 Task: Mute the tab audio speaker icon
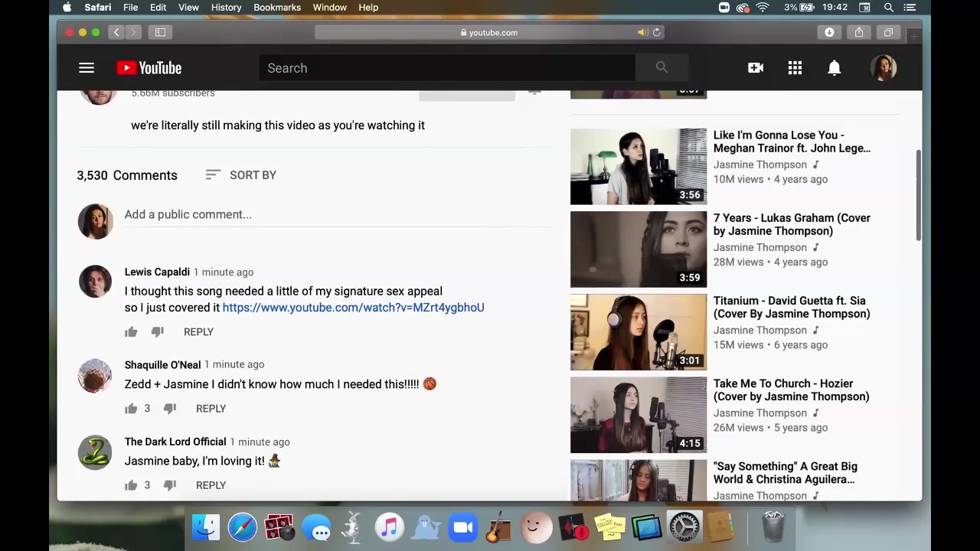pos(642,32)
